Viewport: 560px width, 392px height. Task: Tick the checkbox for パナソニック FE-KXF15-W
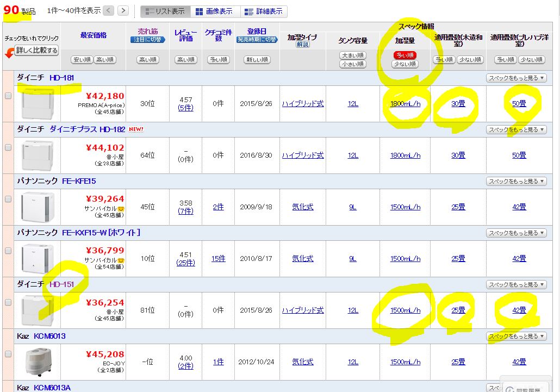click(8, 251)
